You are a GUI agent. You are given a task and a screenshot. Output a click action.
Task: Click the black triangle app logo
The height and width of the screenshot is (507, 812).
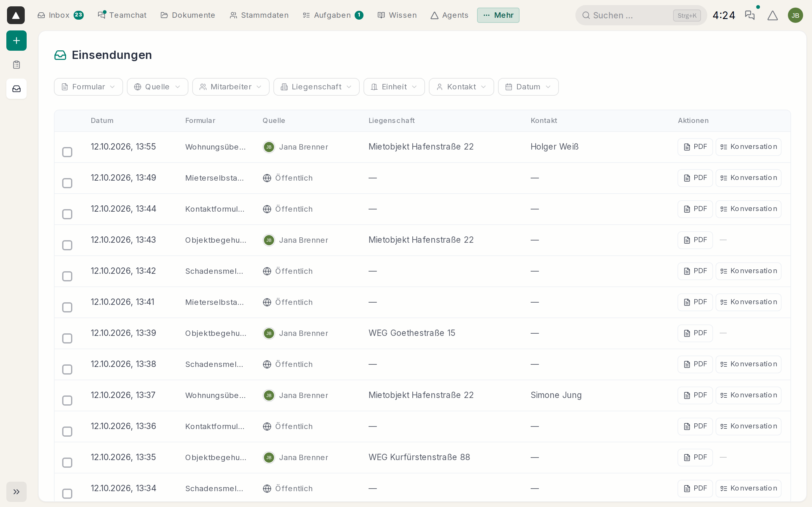click(x=16, y=15)
